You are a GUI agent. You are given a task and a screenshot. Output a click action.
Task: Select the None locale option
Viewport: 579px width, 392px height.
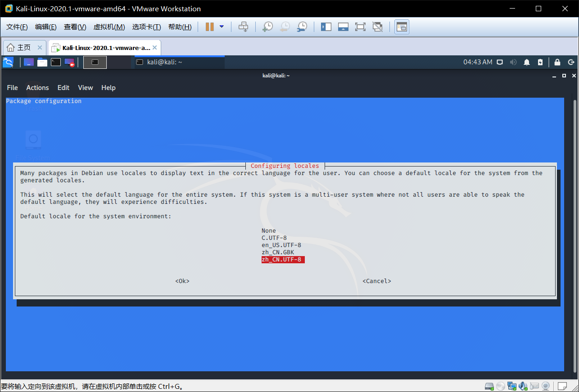point(269,231)
